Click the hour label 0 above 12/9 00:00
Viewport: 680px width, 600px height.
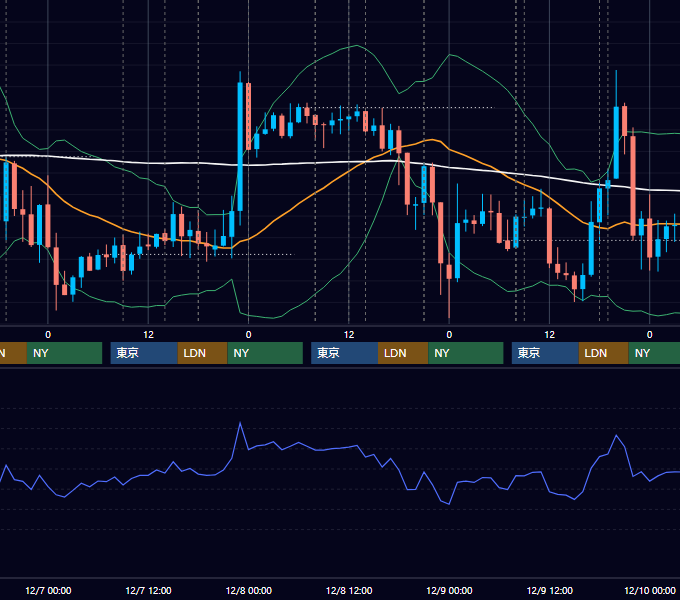click(449, 335)
